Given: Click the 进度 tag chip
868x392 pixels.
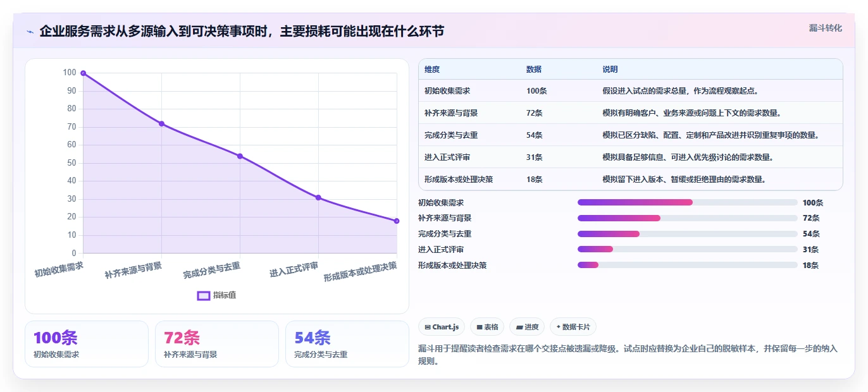Looking at the screenshot, I should [527, 327].
